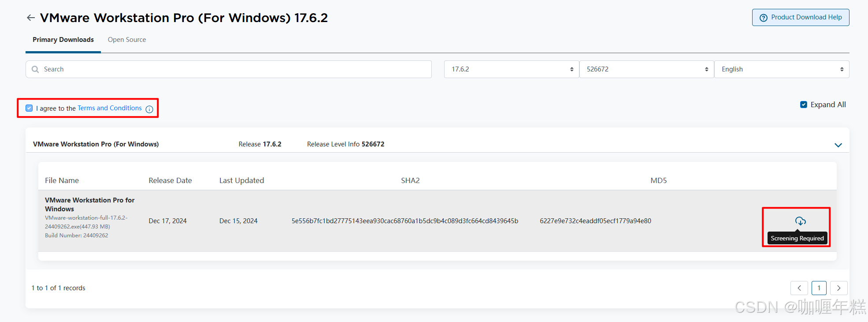Click the Build Number: 24409262 text
This screenshot has height=322, width=868.
tap(76, 236)
